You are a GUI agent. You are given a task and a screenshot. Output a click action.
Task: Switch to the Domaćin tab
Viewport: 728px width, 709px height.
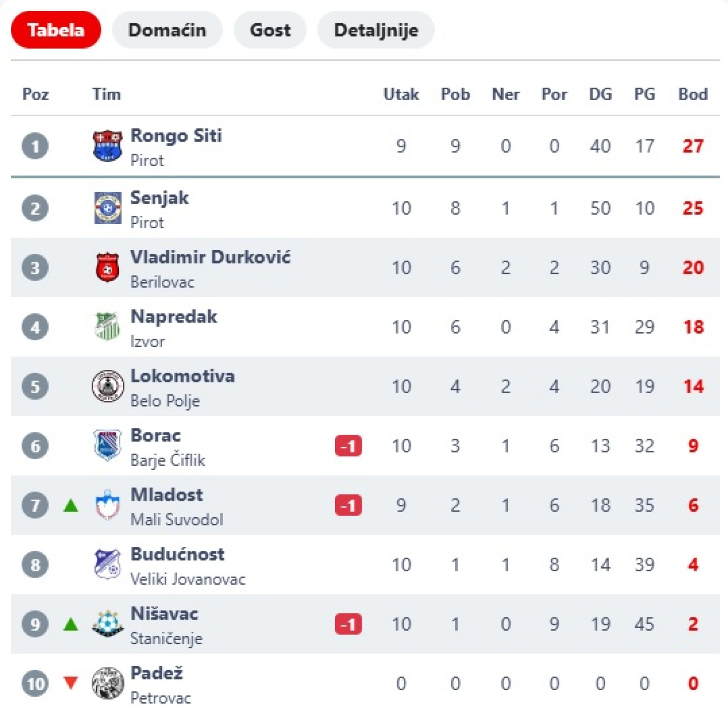click(x=167, y=30)
